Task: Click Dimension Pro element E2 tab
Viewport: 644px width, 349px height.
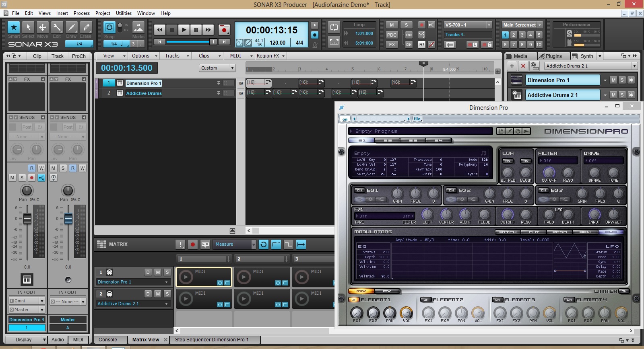Action: coord(388,140)
